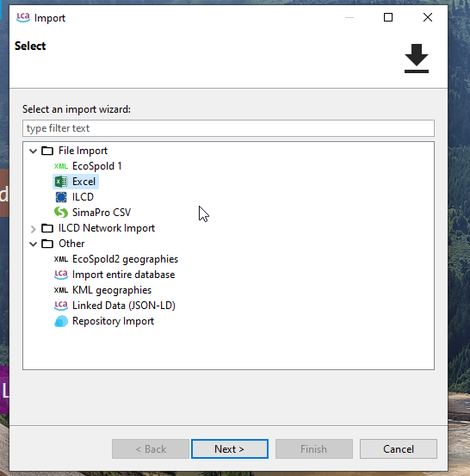Click the Linked Data (JSON-LD) icon
Screen dimensions: 470x476
tap(61, 306)
